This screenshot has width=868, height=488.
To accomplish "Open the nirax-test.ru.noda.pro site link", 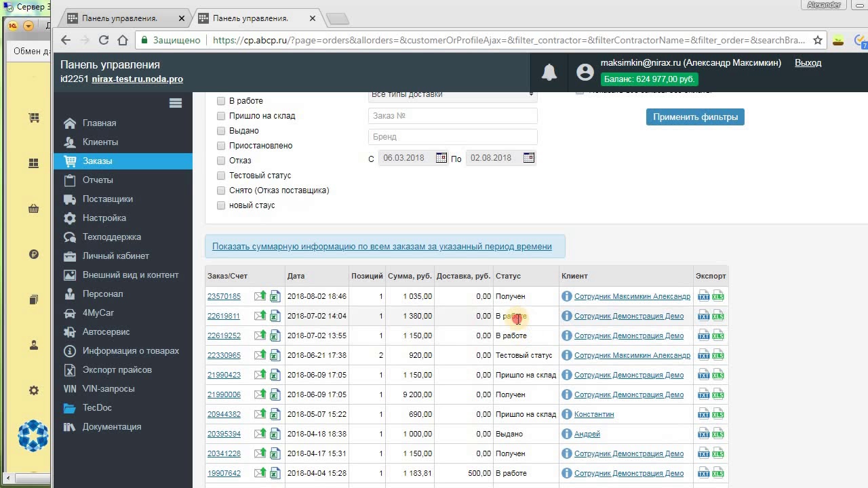I will click(x=138, y=79).
